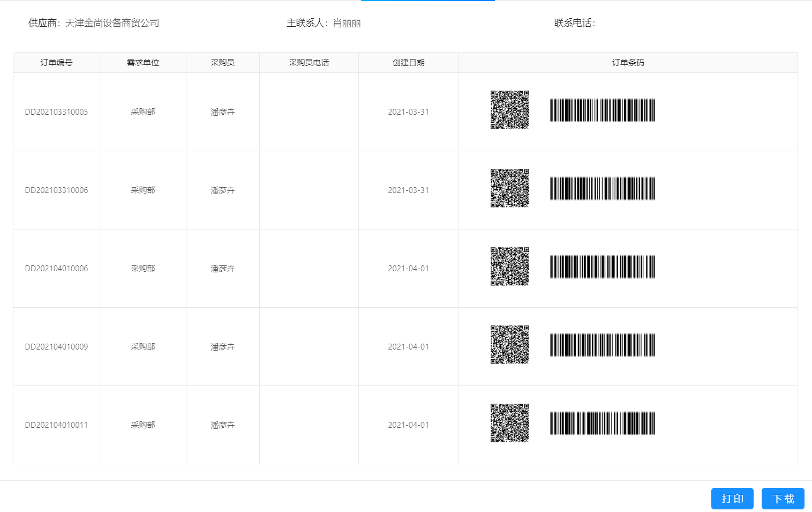Click the 订单编号 column header
This screenshot has height=512, width=812.
(56, 63)
